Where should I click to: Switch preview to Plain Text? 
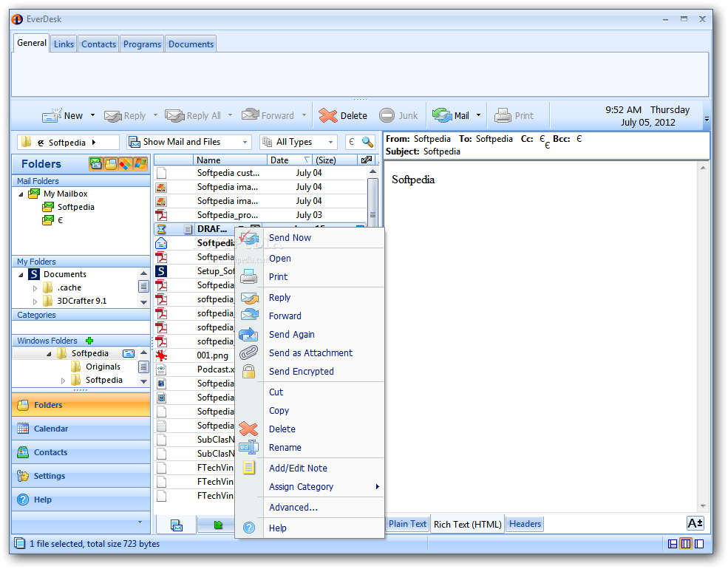[407, 524]
